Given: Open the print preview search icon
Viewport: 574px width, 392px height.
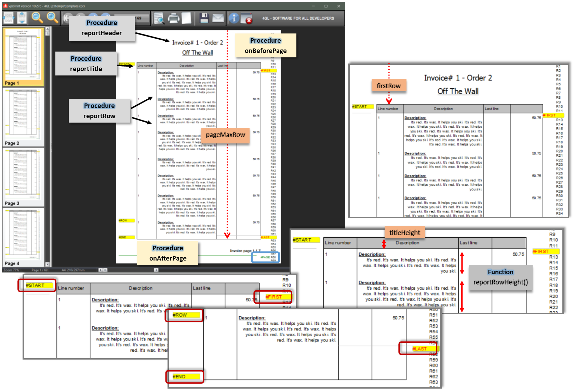Looking at the screenshot, I should (x=159, y=18).
